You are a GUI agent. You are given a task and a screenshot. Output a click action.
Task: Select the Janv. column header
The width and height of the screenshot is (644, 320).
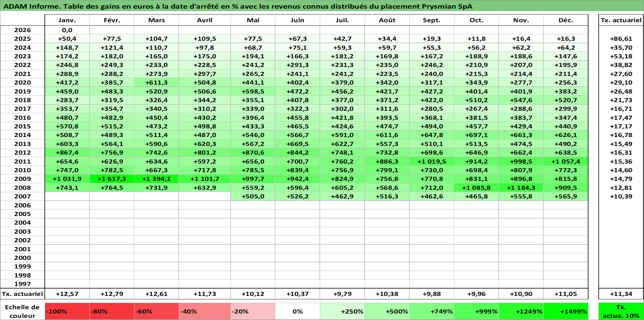click(x=67, y=20)
